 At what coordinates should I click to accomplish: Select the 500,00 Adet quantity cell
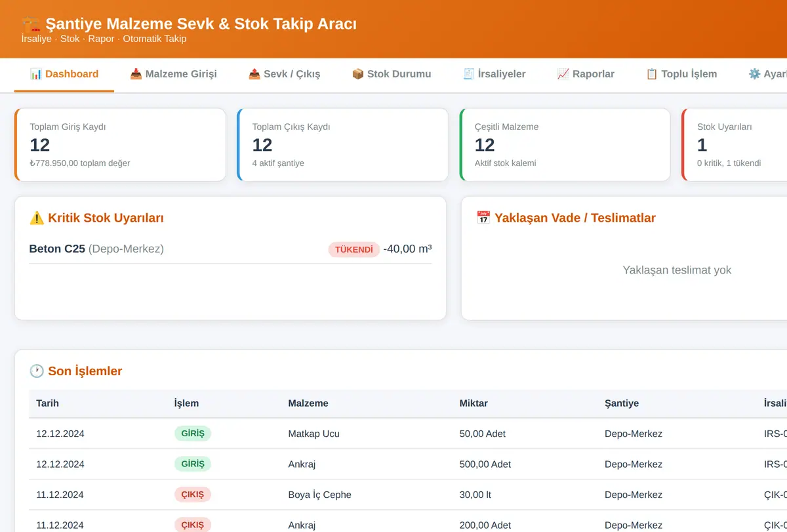tap(485, 464)
